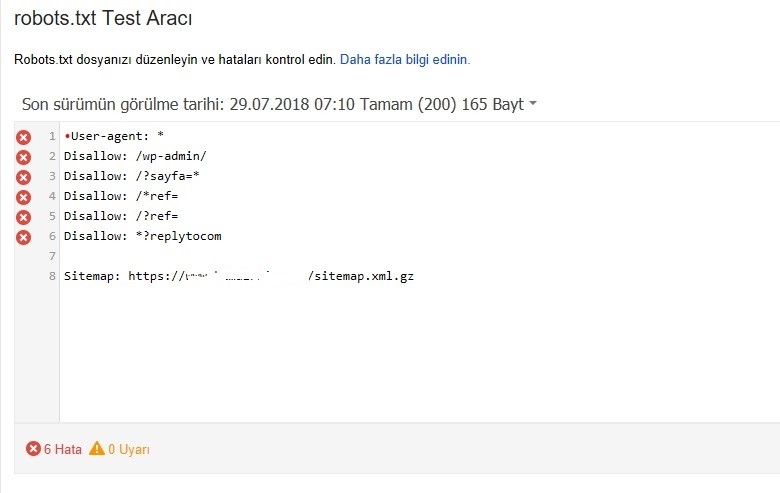
Task: Click error icon for /*ref= line
Action: 23,197
